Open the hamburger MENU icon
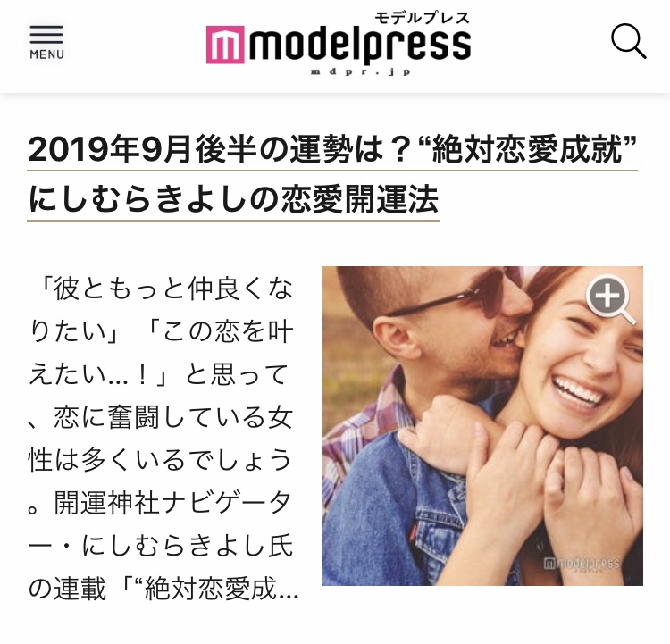The image size is (670, 644). click(x=46, y=42)
